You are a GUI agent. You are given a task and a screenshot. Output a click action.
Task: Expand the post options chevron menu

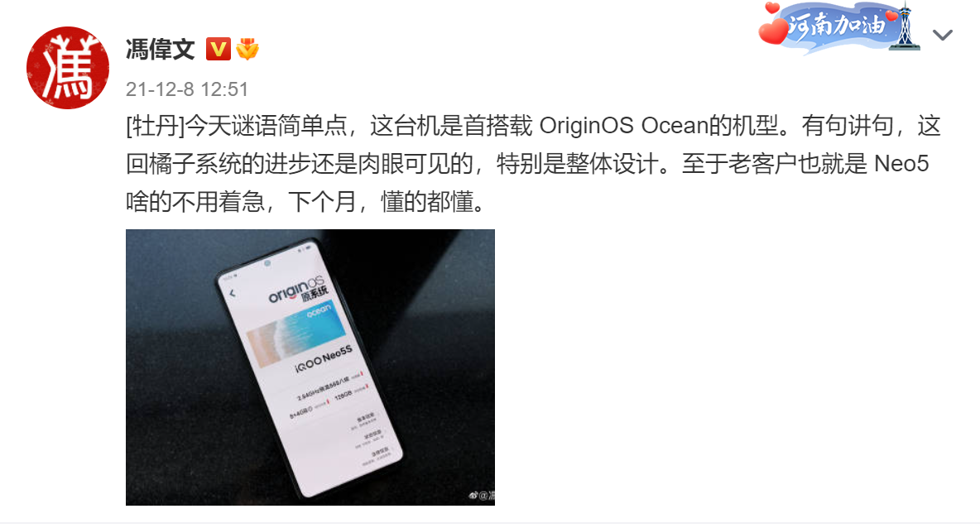tap(943, 35)
